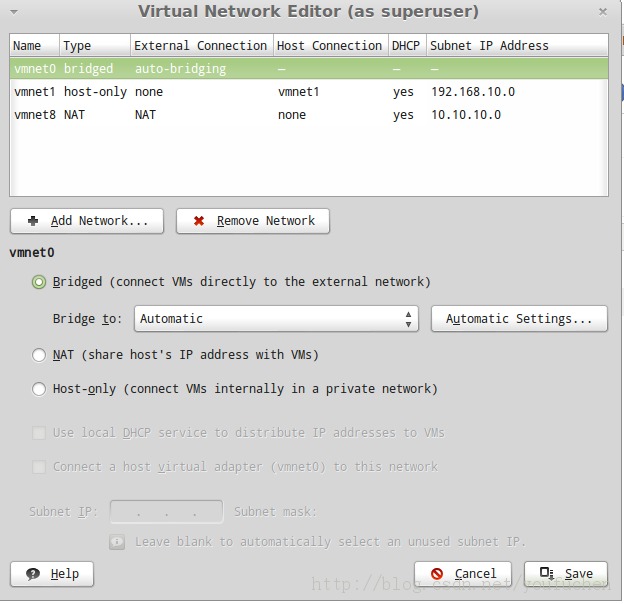
Task: Open Automatic Settings dialog
Action: coord(519,319)
